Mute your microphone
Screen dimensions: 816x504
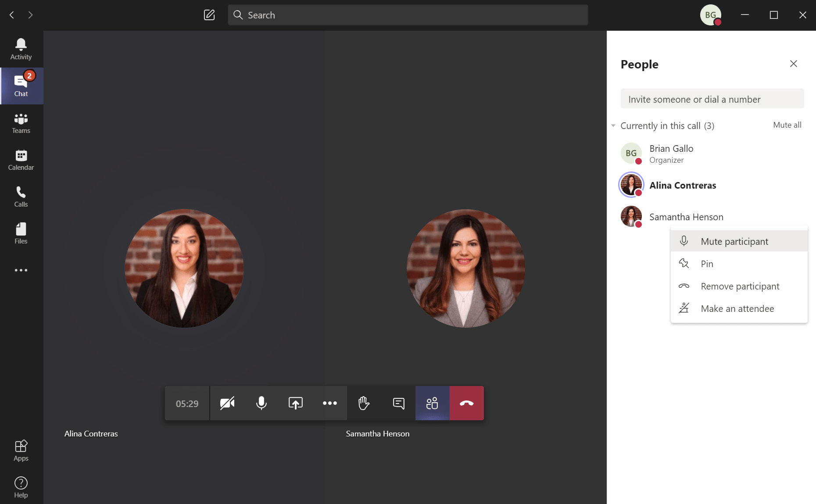pos(261,403)
